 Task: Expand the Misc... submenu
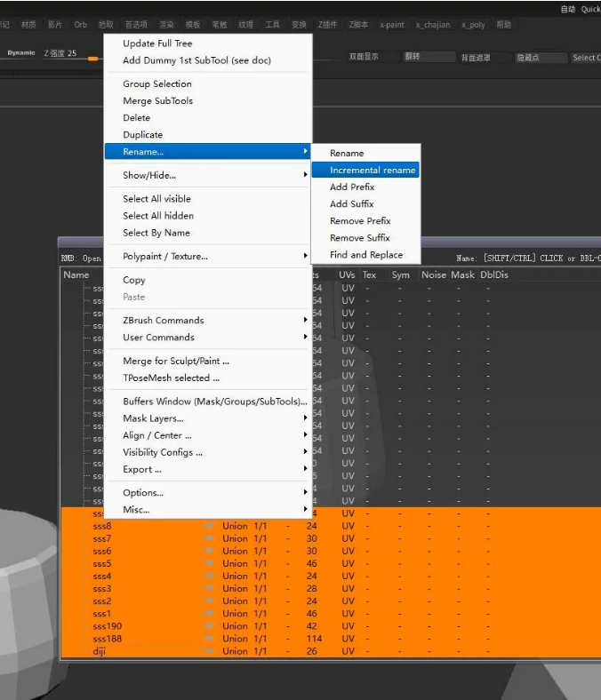[208, 509]
